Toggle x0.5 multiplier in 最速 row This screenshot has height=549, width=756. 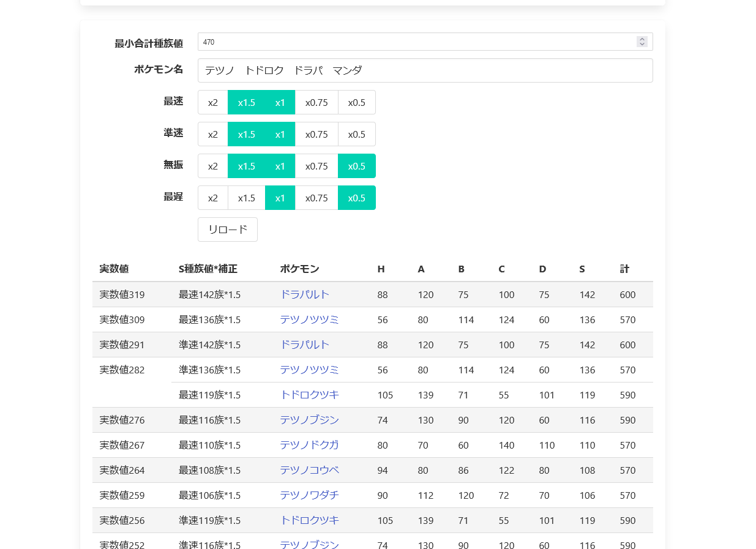[357, 102]
